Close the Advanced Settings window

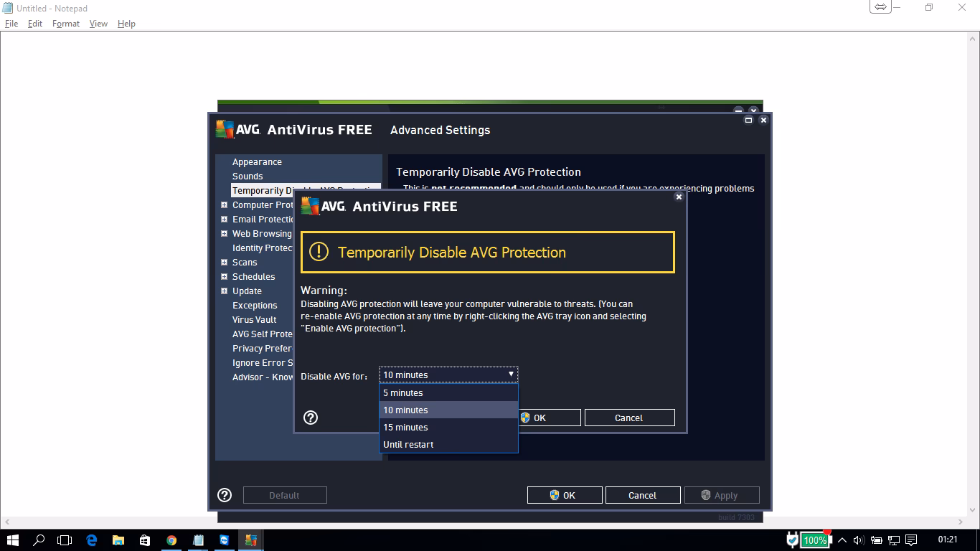pos(763,120)
